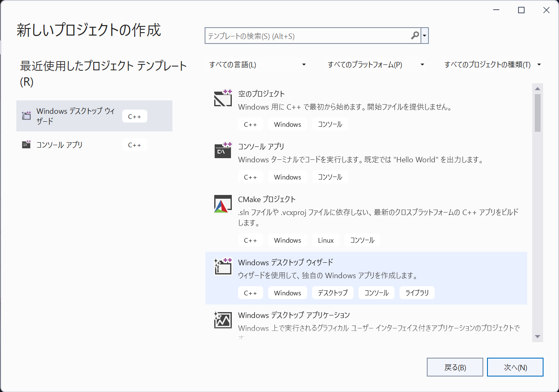559x392 pixels.
Task: Click C++ tag beside recent Windows デスクトップ ウィザード
Action: click(x=135, y=116)
